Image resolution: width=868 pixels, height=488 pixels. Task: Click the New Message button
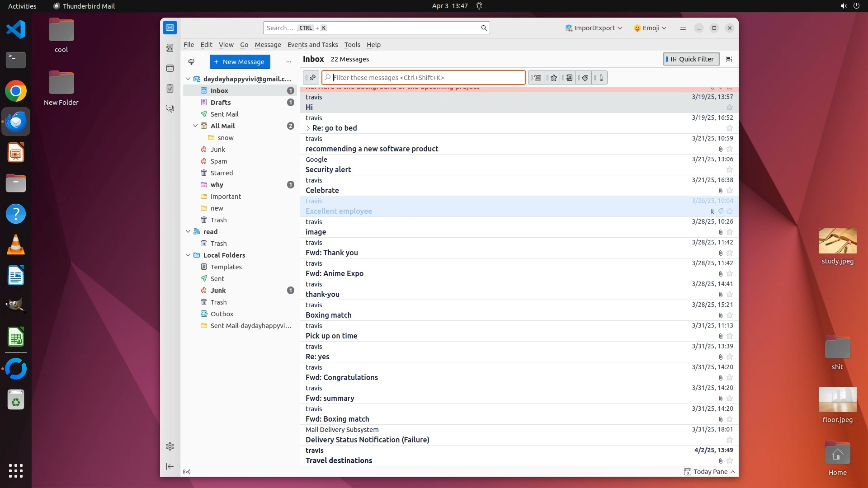[240, 62]
